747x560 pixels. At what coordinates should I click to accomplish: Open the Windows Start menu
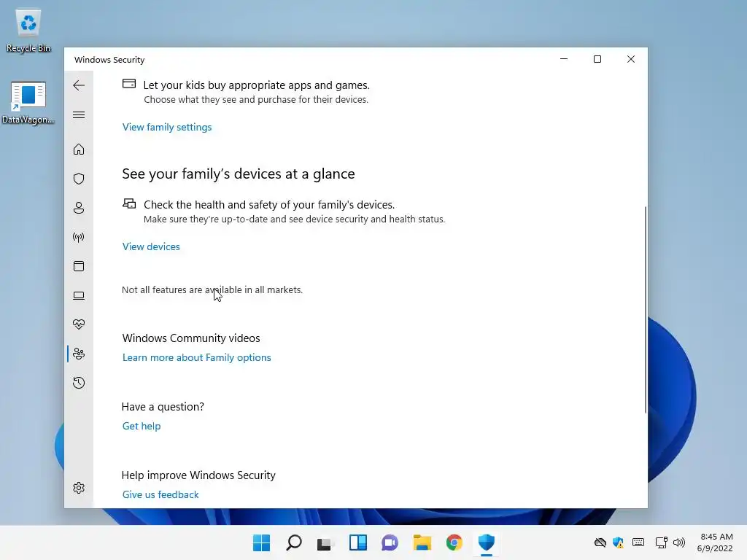point(261,542)
